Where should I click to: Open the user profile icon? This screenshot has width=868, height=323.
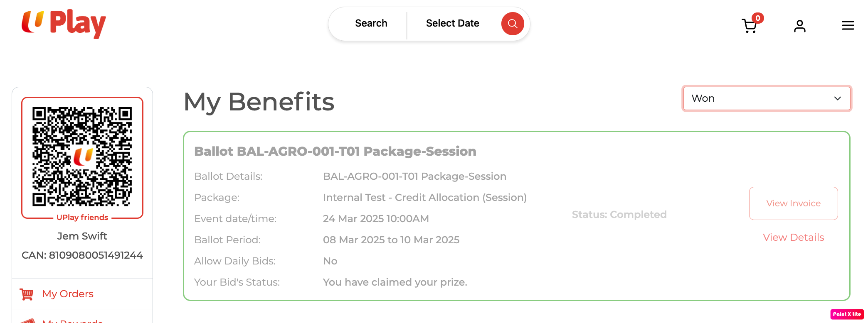[x=799, y=26]
